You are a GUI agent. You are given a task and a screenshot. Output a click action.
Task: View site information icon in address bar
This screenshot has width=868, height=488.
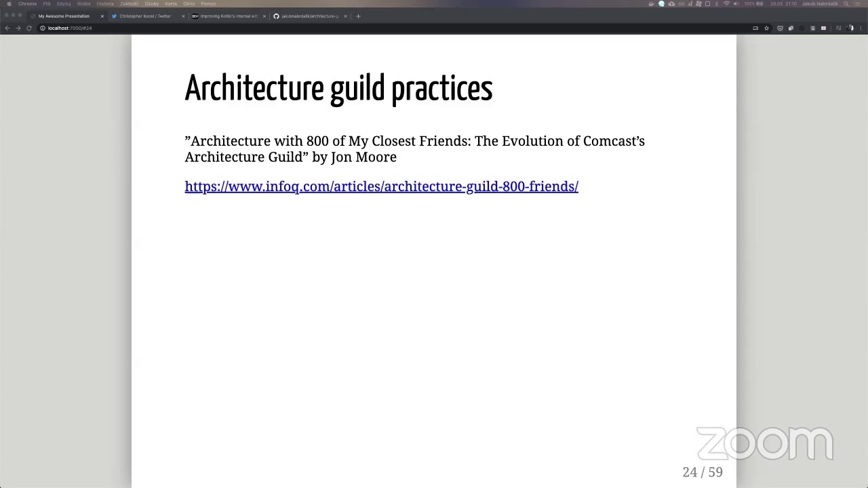click(42, 28)
